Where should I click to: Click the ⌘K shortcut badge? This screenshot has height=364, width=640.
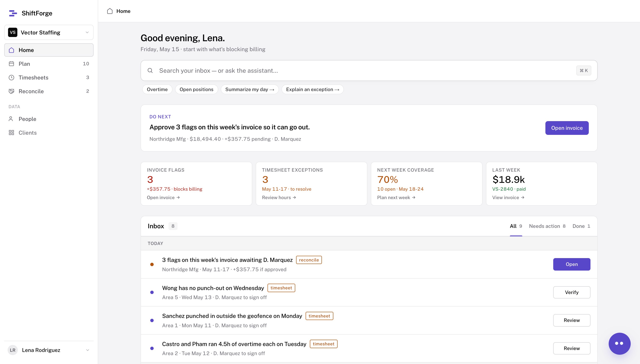(x=583, y=71)
